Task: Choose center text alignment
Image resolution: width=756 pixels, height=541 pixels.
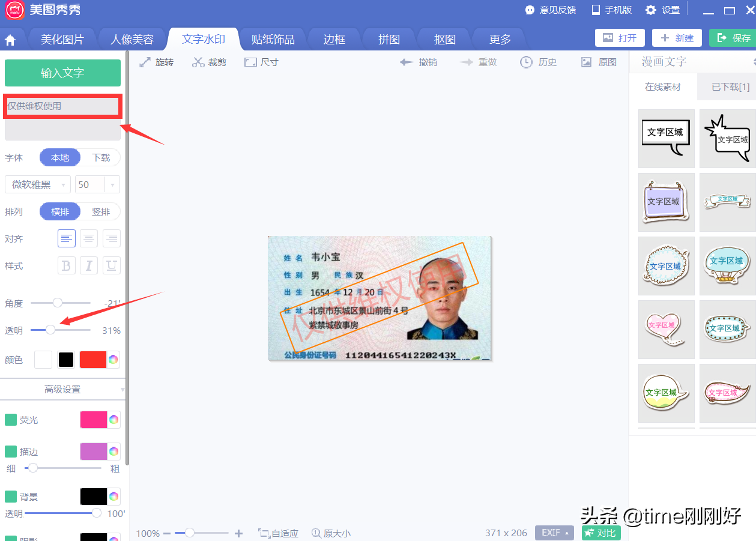Action: tap(89, 238)
